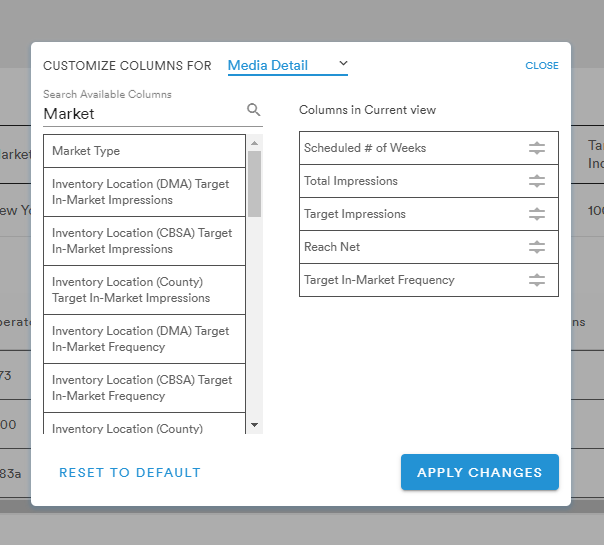Select Target In-Market Frequency row in current view
Screen dimensions: 604x545
pos(429,280)
